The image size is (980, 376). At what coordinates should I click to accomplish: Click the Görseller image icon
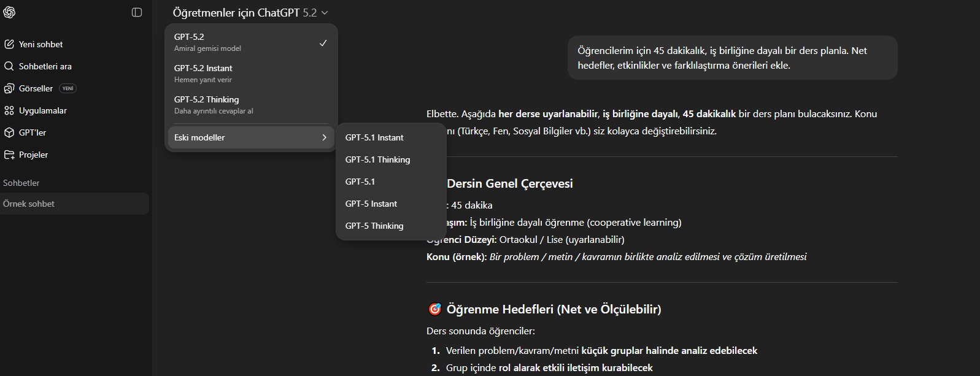[9, 88]
